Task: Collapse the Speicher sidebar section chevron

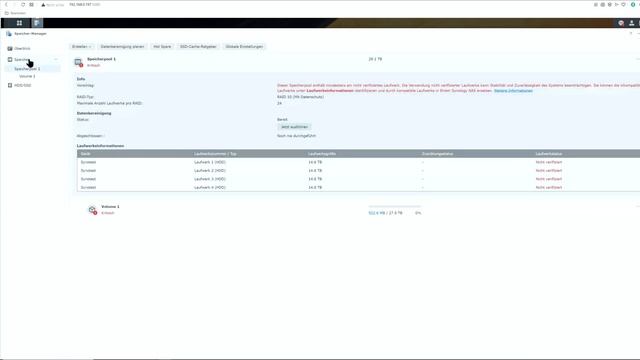Action: click(56, 60)
